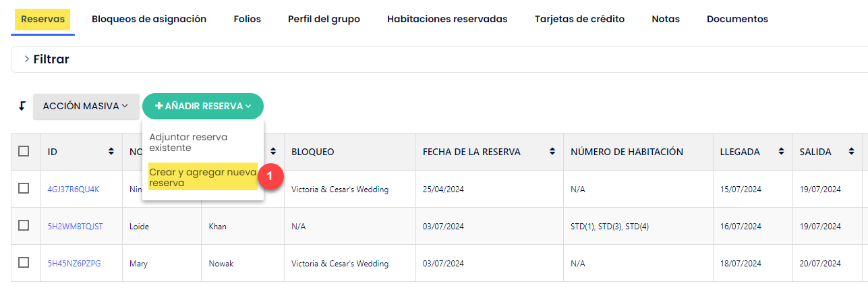Open the Acción Masiva dropdown

[86, 106]
